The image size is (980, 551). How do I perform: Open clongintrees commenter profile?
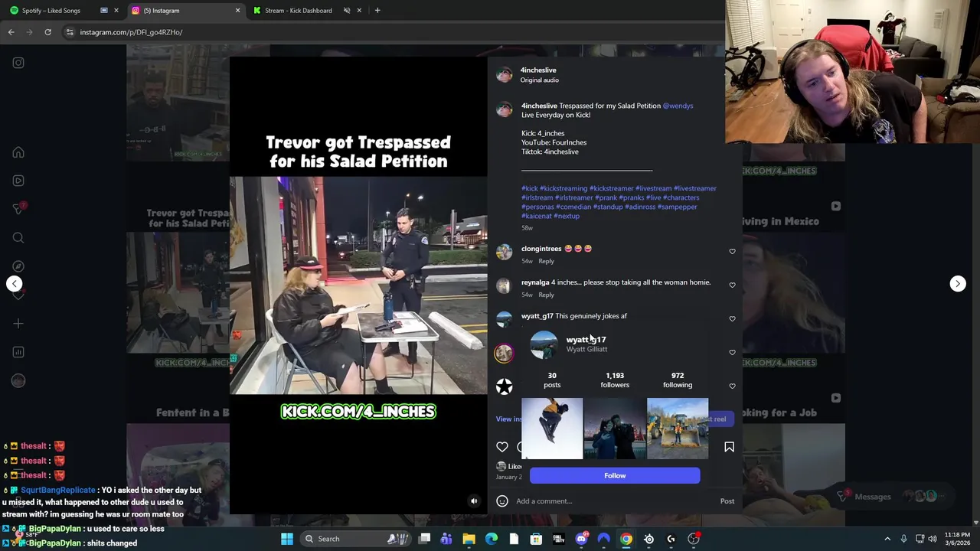point(541,249)
